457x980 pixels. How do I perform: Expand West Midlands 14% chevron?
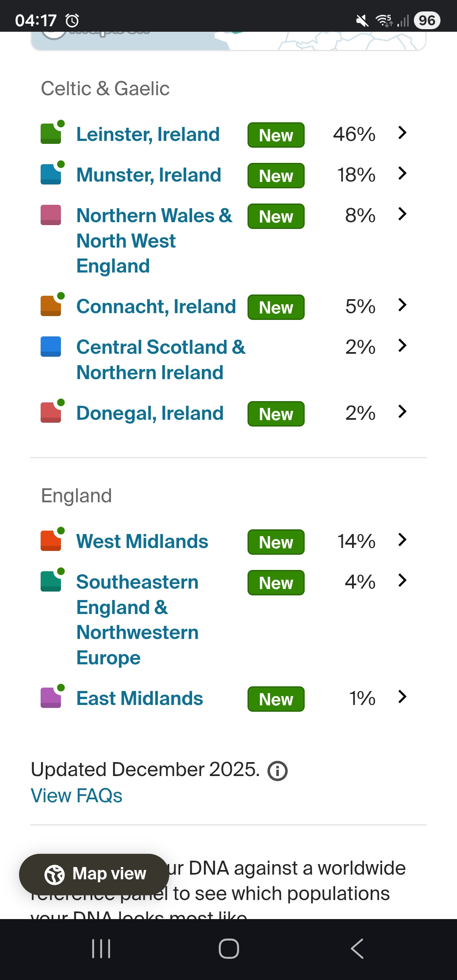pos(402,540)
